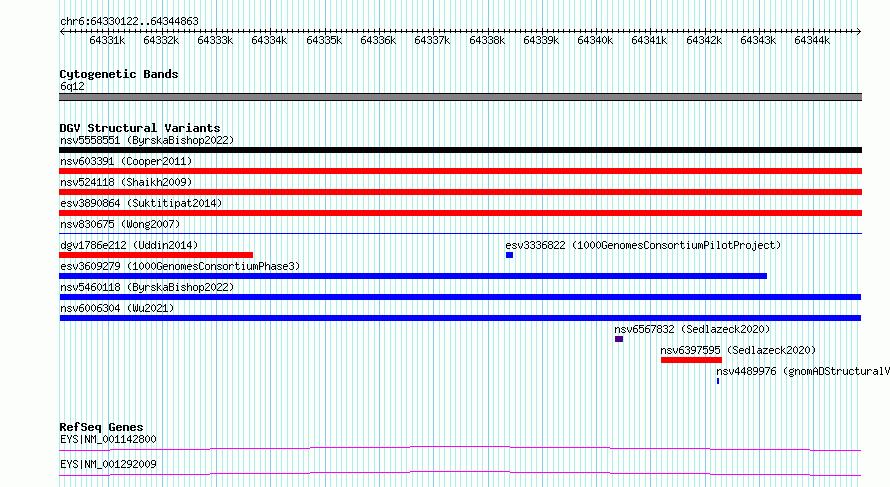Click the 64336k ruler tick label

pos(378,41)
